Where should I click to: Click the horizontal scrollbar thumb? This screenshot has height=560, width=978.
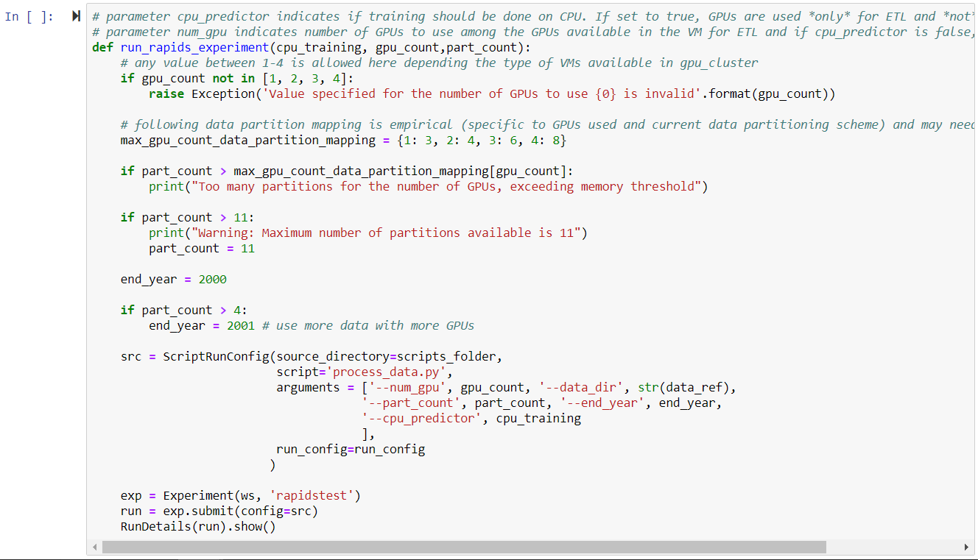tap(464, 547)
